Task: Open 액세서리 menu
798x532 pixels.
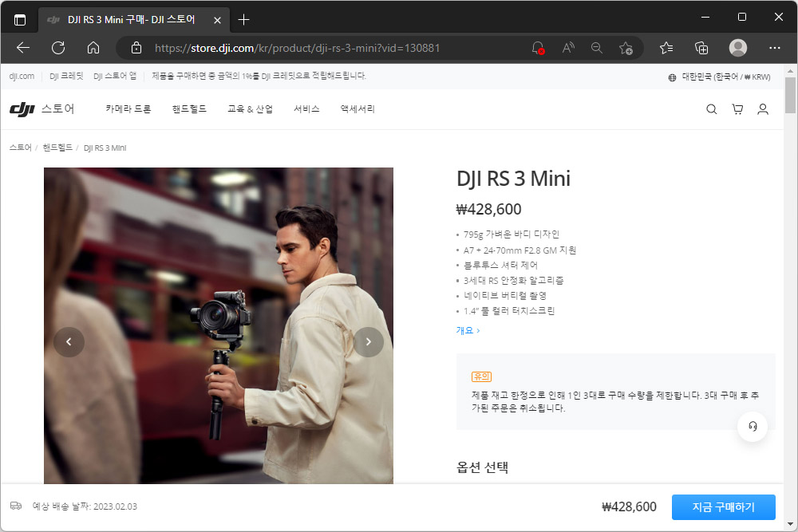Action: pyautogui.click(x=358, y=108)
